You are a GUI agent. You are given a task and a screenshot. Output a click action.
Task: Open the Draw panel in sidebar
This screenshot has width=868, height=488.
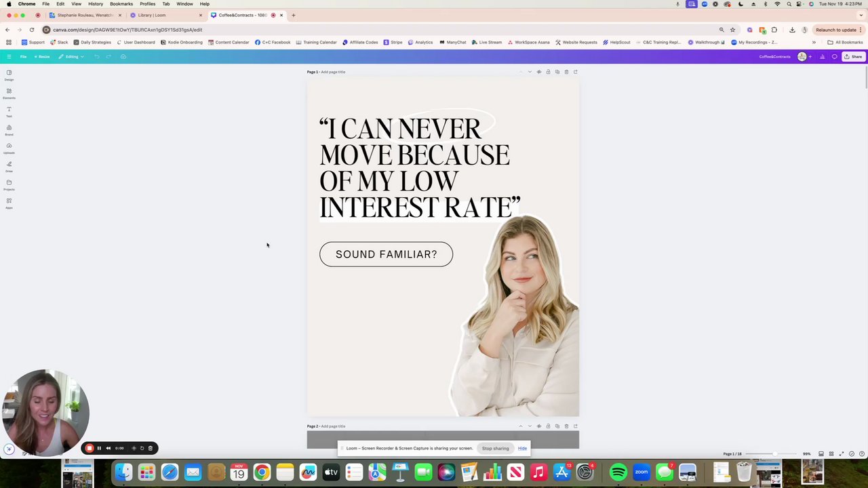(9, 166)
